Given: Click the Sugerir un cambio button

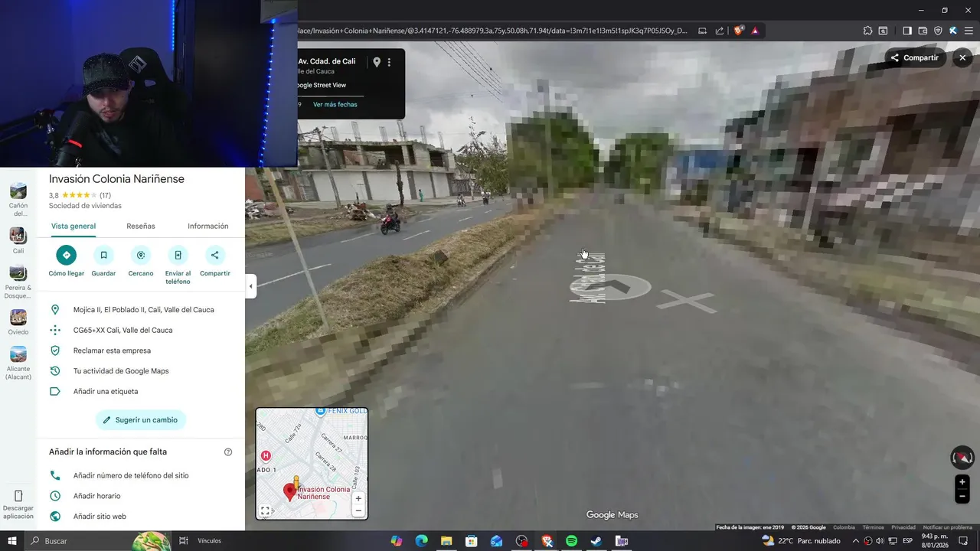Looking at the screenshot, I should click(141, 420).
